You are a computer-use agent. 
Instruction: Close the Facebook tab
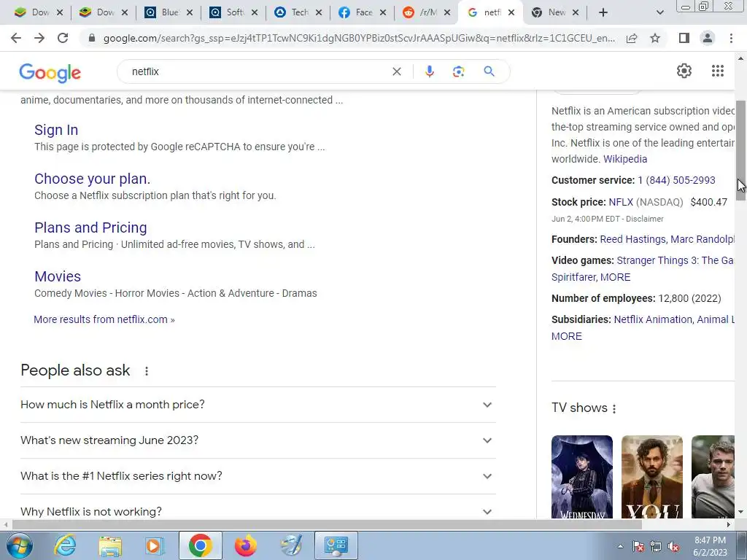pyautogui.click(x=382, y=13)
